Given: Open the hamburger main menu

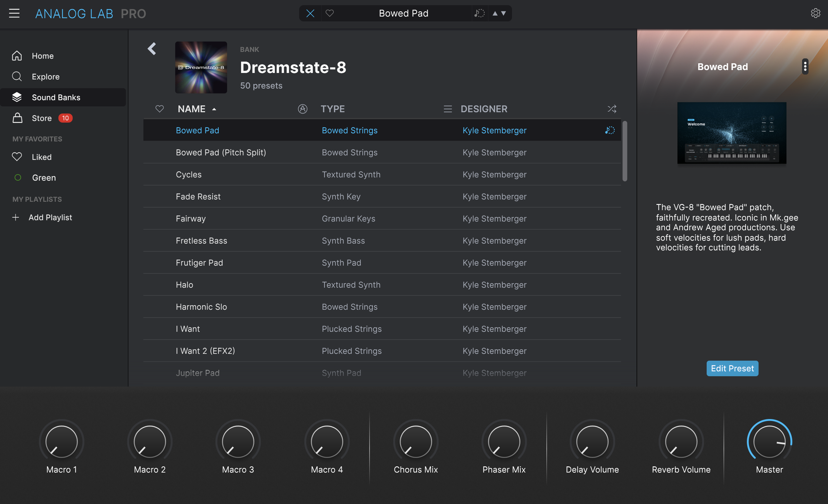Looking at the screenshot, I should tap(14, 13).
